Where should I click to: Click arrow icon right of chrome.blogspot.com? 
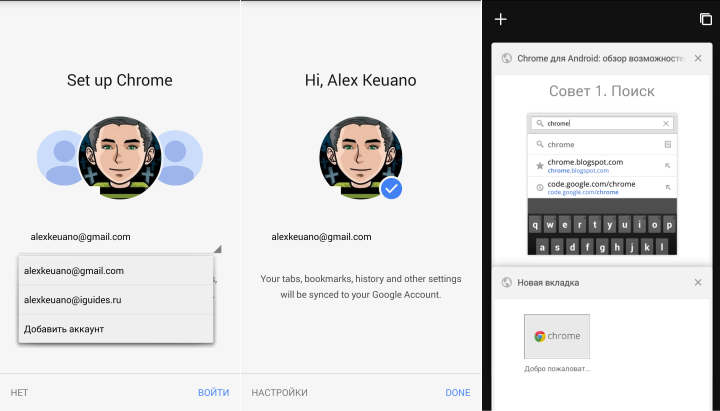668,166
